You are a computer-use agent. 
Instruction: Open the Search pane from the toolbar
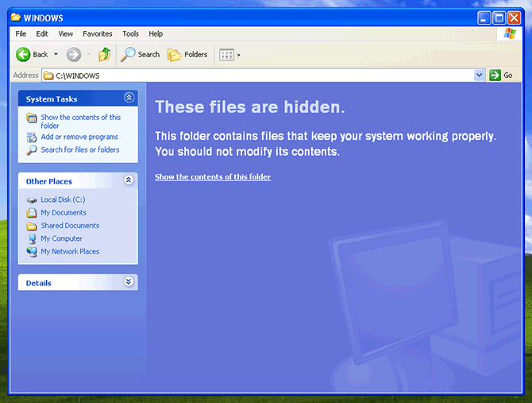pos(140,54)
